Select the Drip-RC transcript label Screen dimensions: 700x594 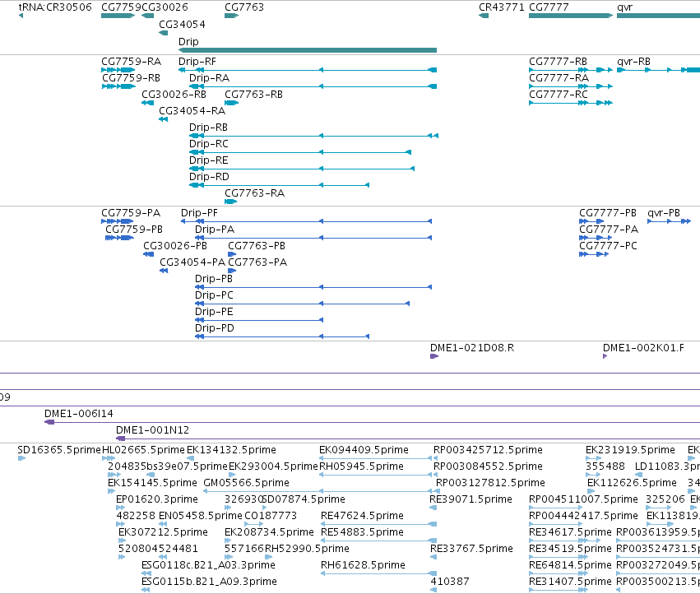coord(208,144)
